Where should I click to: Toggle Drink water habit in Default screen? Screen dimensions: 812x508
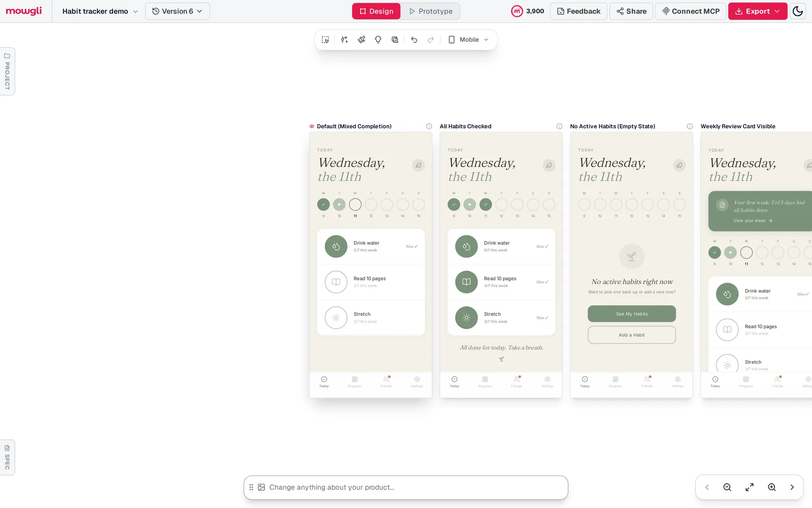pos(336,246)
